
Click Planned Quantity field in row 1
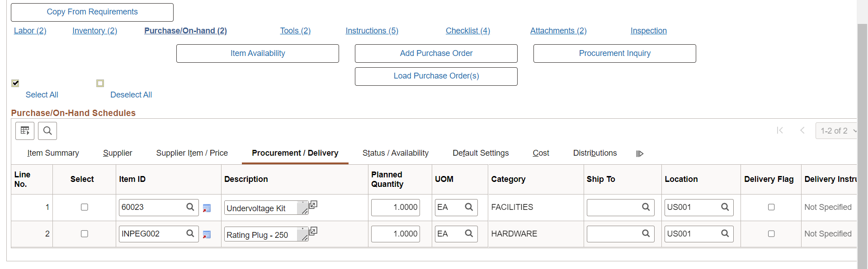click(x=396, y=207)
